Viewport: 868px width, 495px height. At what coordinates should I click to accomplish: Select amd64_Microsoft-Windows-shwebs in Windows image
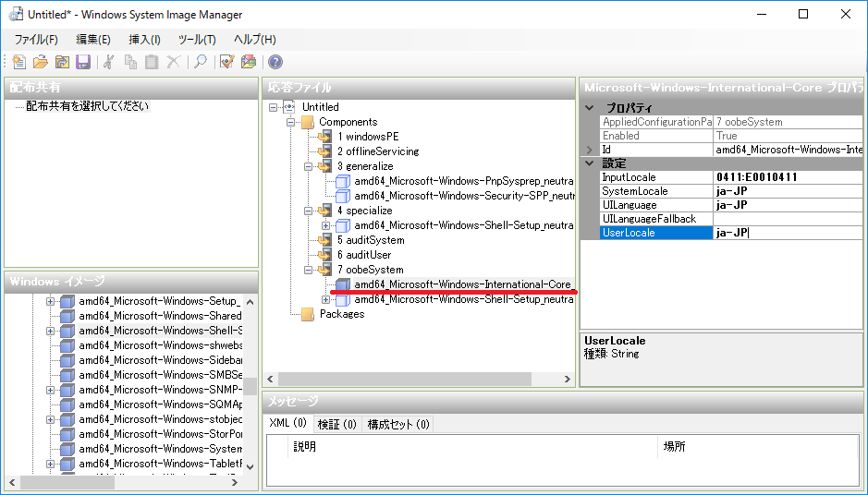click(160, 345)
